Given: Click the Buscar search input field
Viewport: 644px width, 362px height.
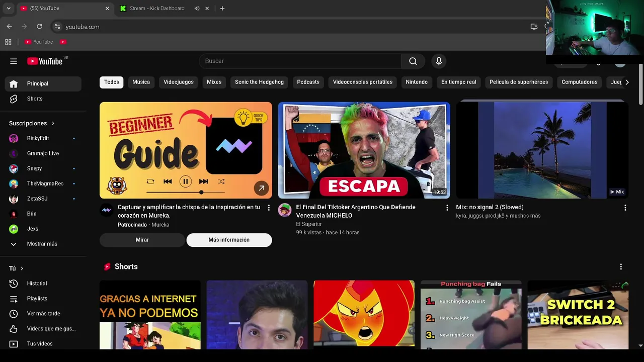Looking at the screenshot, I should [x=300, y=61].
